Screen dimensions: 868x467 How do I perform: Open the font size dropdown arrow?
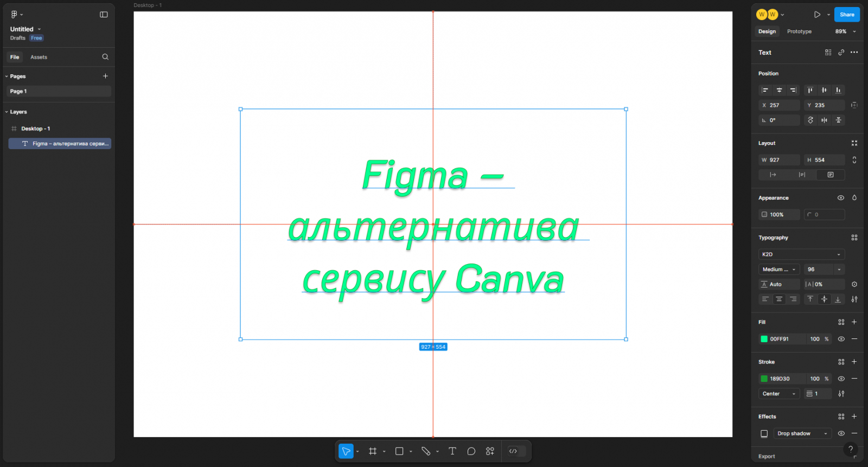(x=839, y=270)
